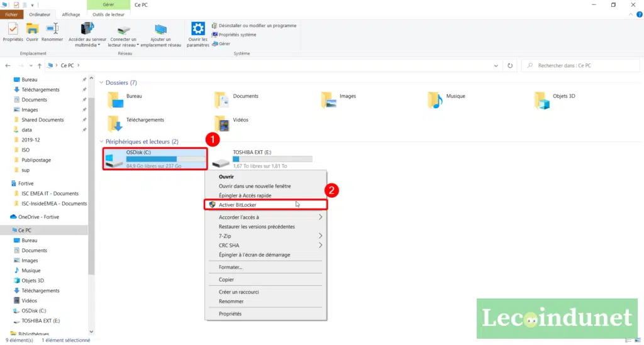Image resolution: width=644 pixels, height=345 pixels.
Task: Choose Restaurer les versions précédentes
Action: [266, 227]
